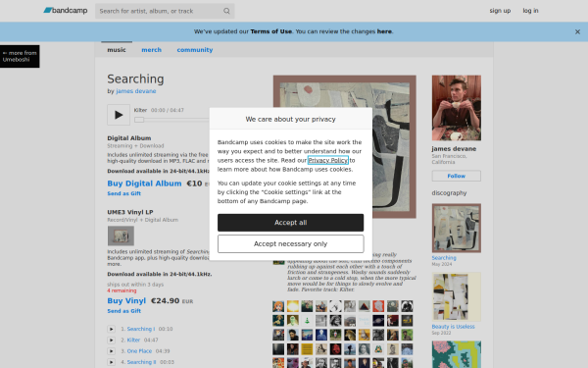Open james devane artist link under title
The width and height of the screenshot is (588, 368).
click(x=136, y=91)
